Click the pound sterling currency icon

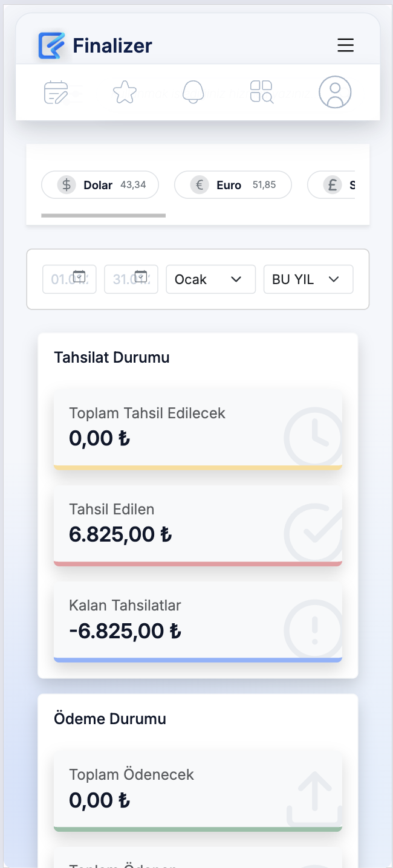pos(332,184)
